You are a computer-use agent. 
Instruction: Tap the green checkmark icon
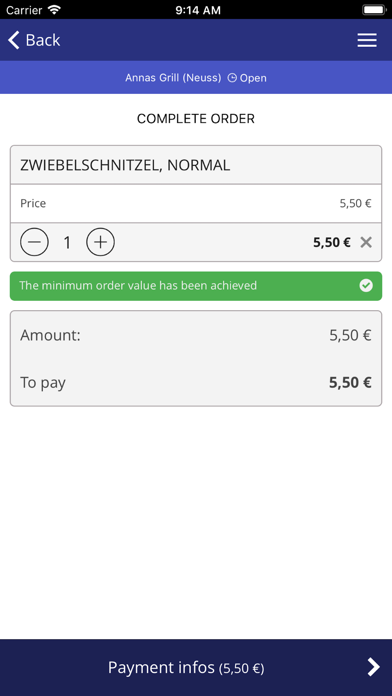click(366, 285)
